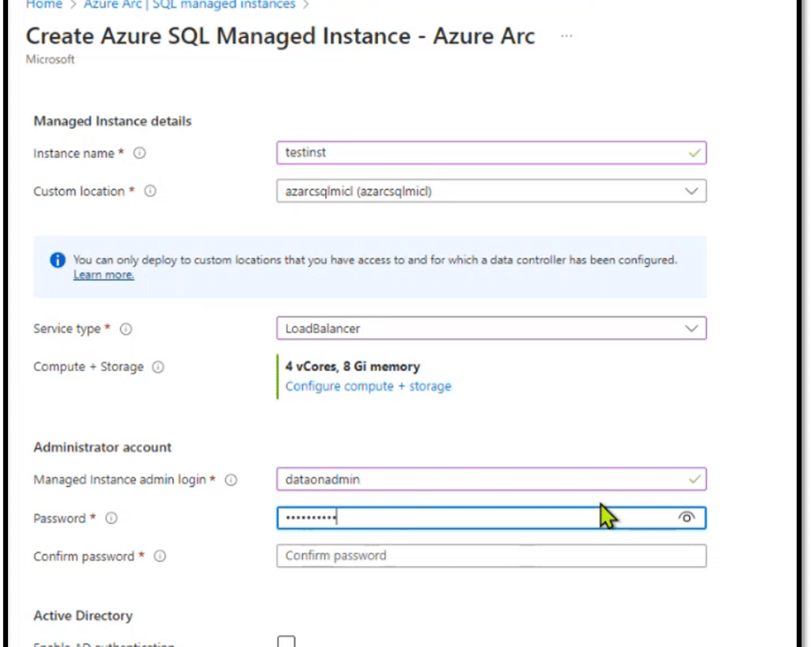
Task: Open the Service type LoadBalancer dropdown
Action: [x=492, y=328]
